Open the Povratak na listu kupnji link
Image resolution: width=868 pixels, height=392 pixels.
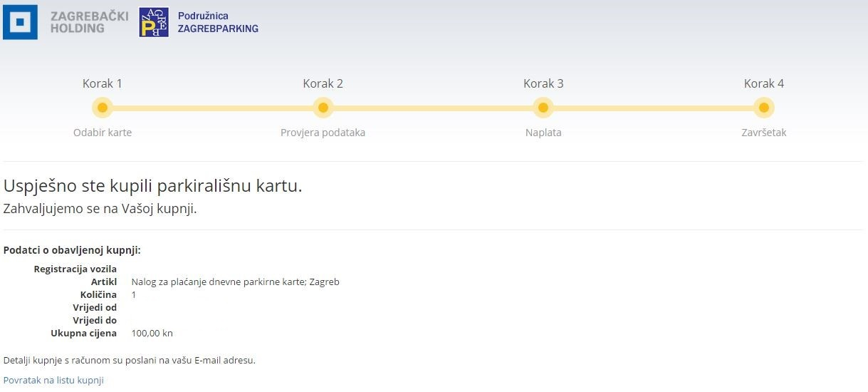[53, 381]
